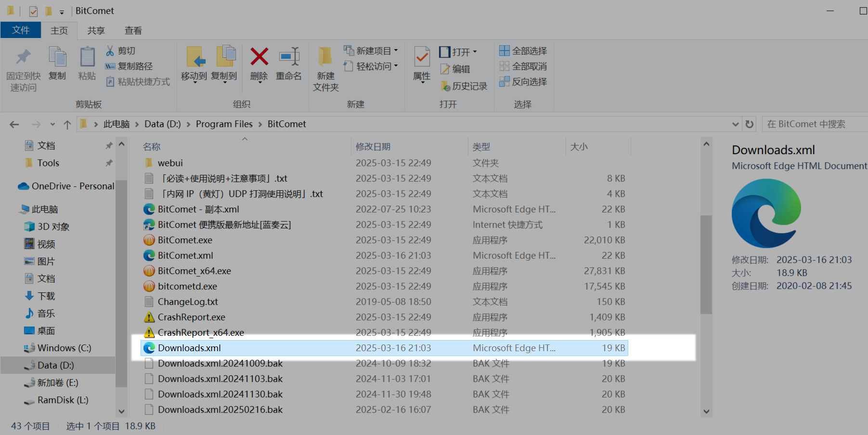Viewport: 868px width, 435px height.
Task: Select bitcometd.exe file
Action: 187,286
